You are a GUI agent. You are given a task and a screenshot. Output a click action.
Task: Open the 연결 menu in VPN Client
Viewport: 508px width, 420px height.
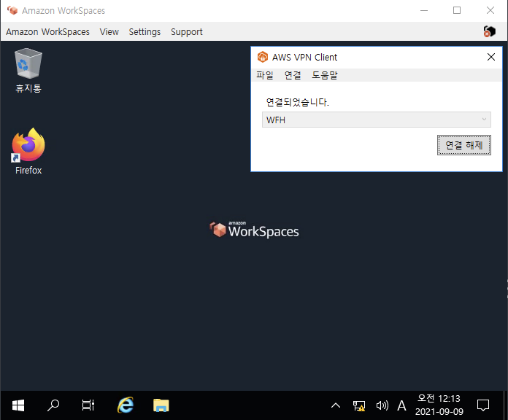point(293,75)
